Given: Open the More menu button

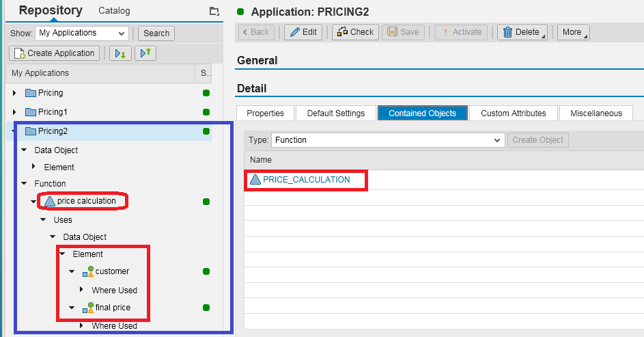Looking at the screenshot, I should 574,32.
